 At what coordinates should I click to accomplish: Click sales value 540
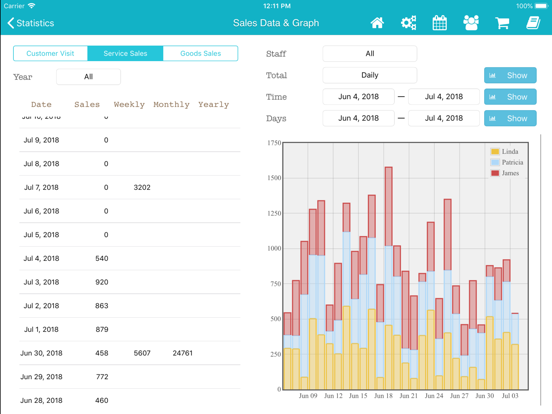tap(102, 258)
